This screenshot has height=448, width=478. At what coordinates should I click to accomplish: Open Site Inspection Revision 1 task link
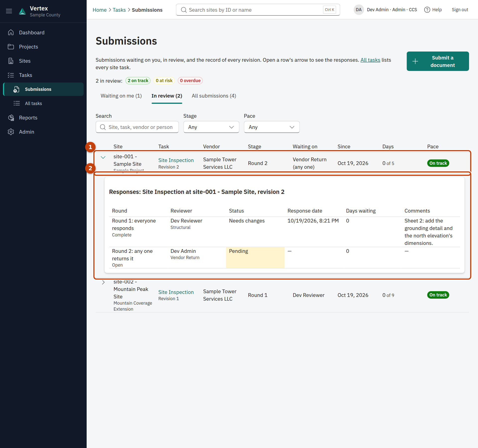click(176, 292)
